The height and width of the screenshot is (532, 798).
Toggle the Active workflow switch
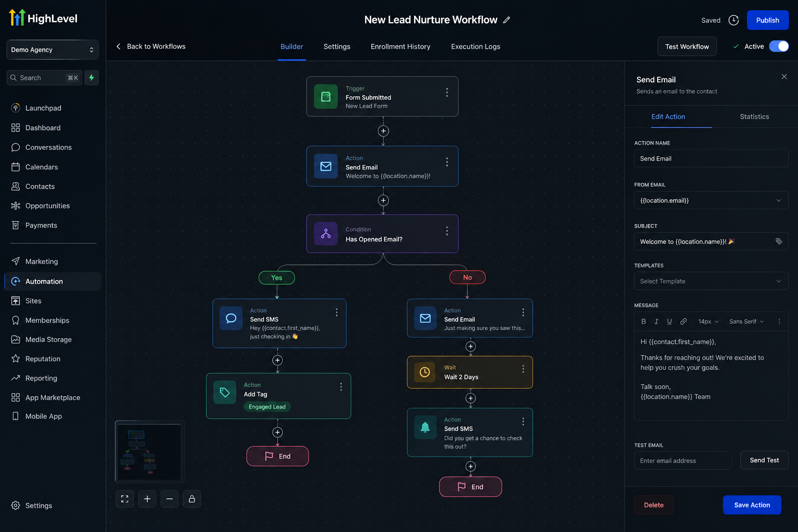(779, 46)
